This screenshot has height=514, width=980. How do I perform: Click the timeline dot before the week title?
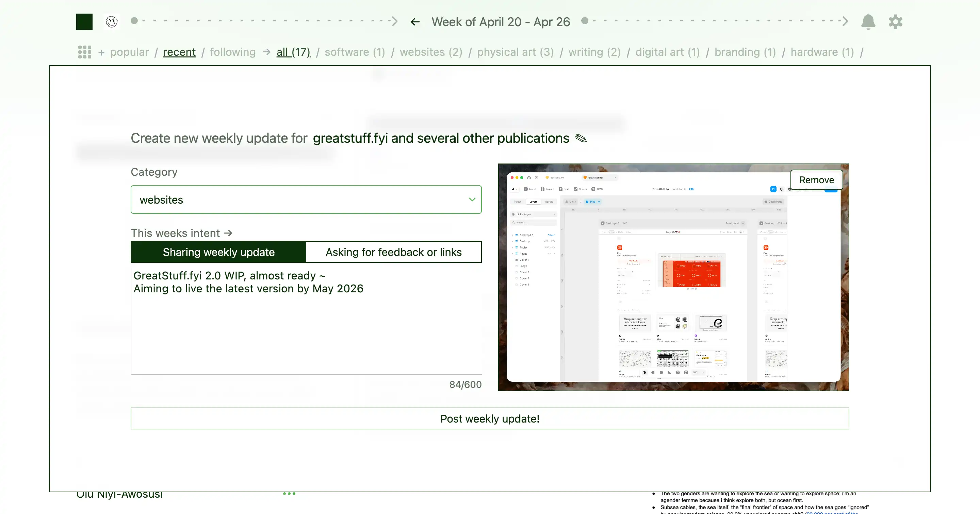click(x=134, y=20)
